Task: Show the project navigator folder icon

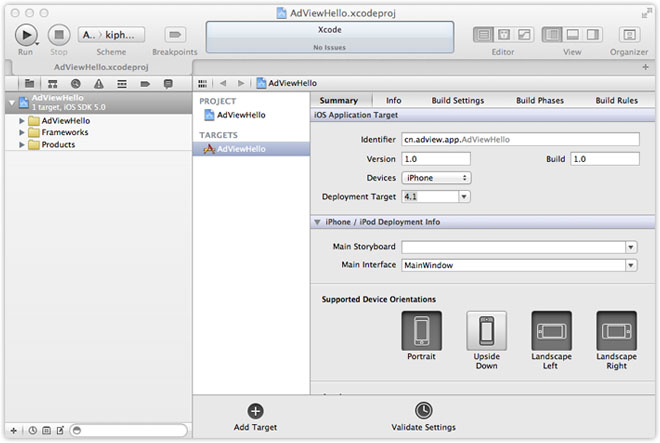Action: coord(30,83)
